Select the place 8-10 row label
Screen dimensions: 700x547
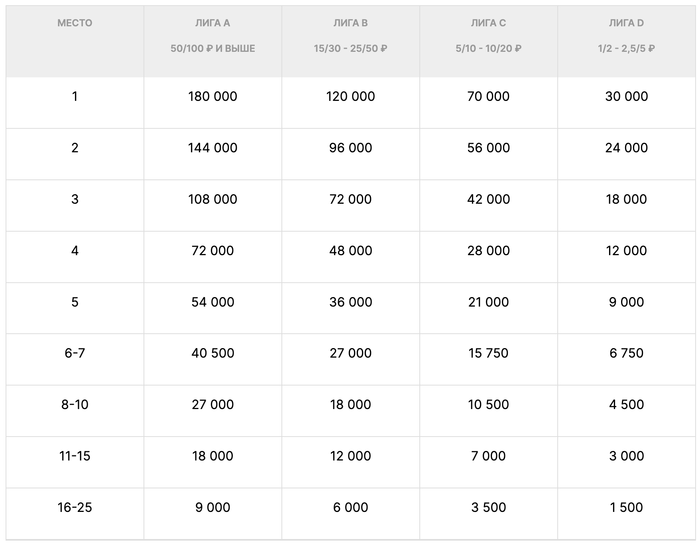74,405
